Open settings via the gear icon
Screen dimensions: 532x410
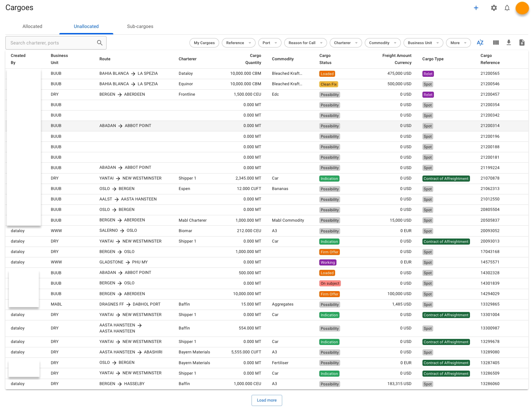coord(494,8)
